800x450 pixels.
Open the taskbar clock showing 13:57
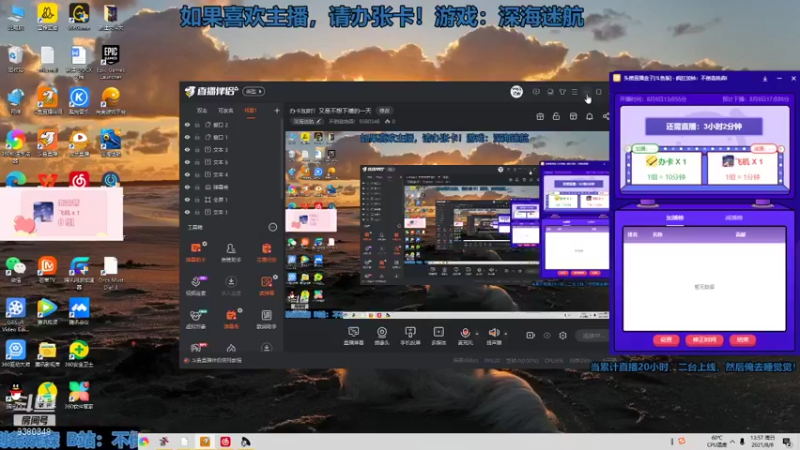765,441
